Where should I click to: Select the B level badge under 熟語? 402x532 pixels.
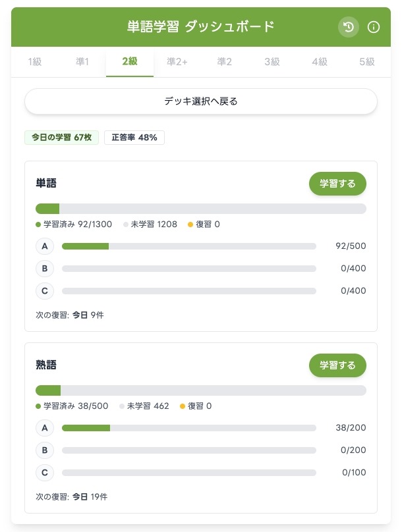[x=45, y=450]
